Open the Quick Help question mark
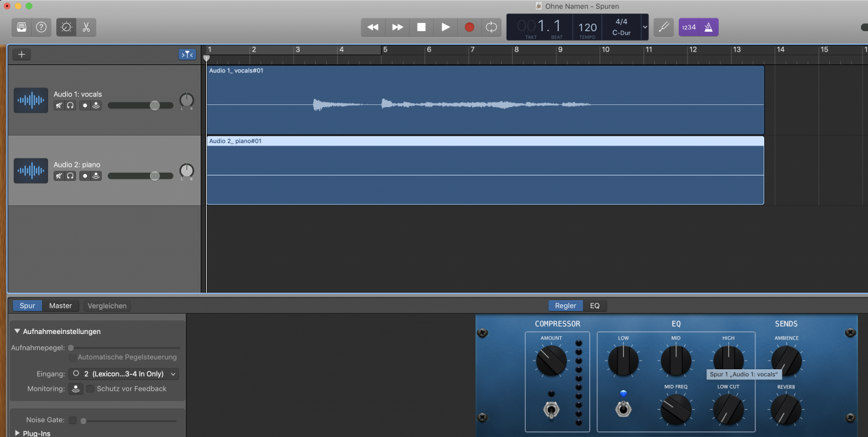The height and width of the screenshot is (437, 868). coord(41,27)
